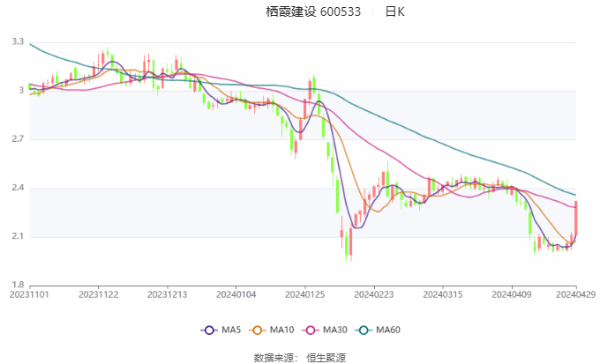Click the last tall red candlestick on 20240429
This screenshot has width=600, height=364.
[576, 218]
